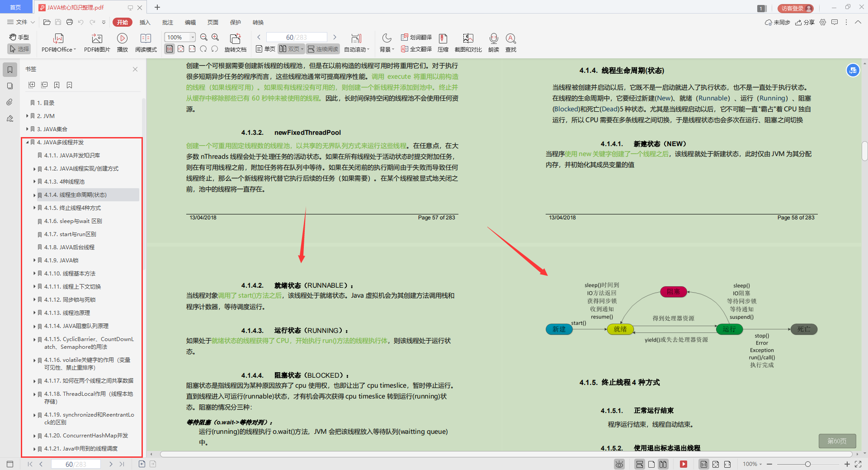Expand bookmark 4.1.15 CyclicBarrier section
The image size is (868, 470).
tap(34, 339)
